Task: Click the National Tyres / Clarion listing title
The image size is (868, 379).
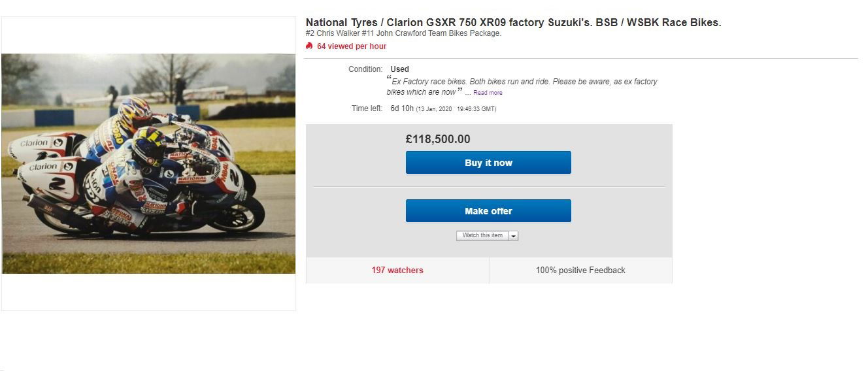Action: coord(513,23)
